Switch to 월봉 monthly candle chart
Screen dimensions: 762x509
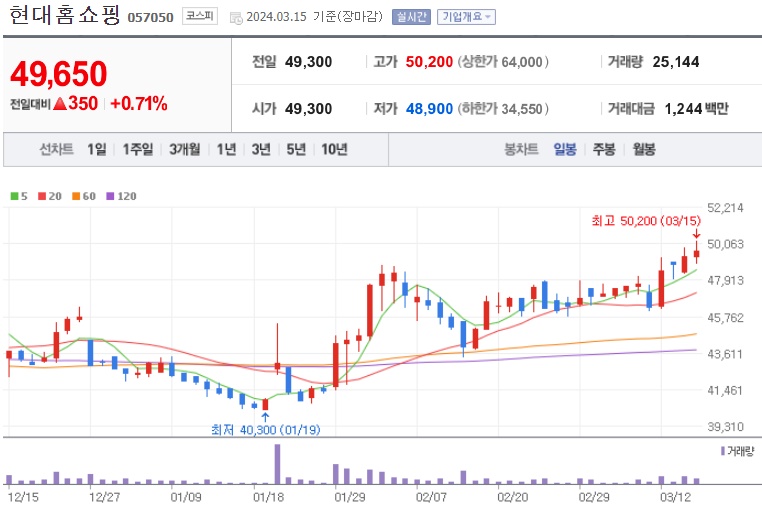644,149
